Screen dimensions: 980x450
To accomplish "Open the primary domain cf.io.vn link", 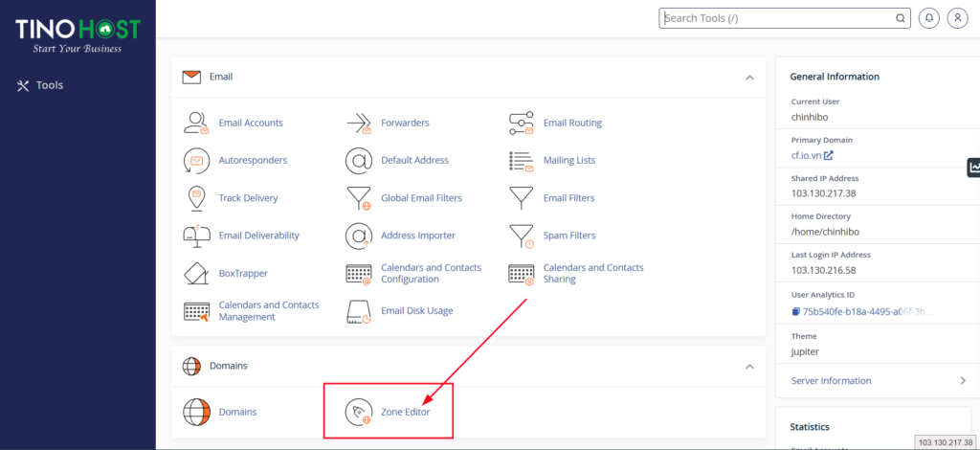I will (812, 155).
